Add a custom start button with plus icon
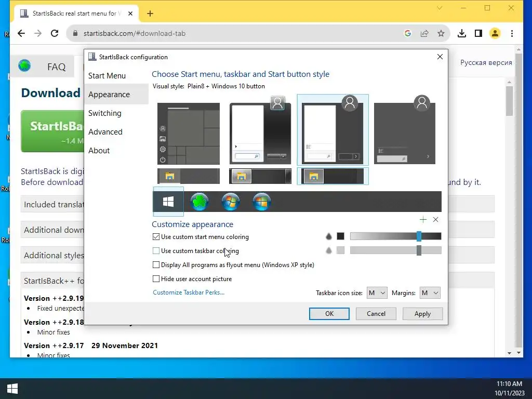 [x=423, y=220]
